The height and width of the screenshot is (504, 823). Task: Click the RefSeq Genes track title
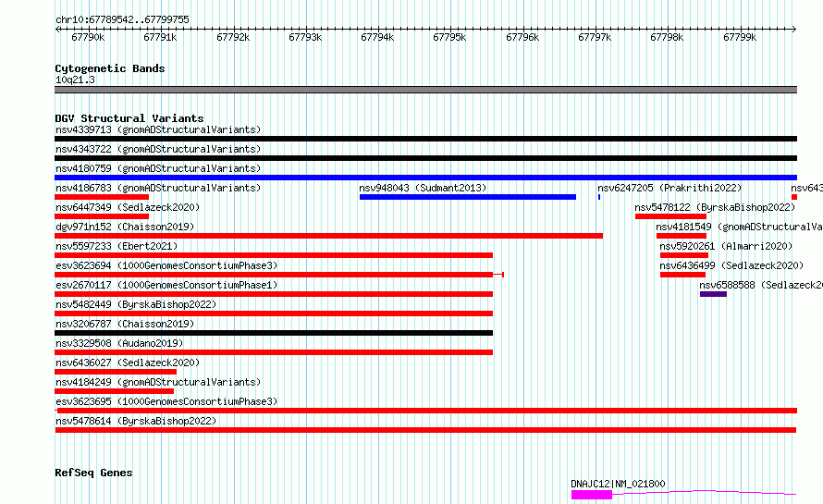93,473
